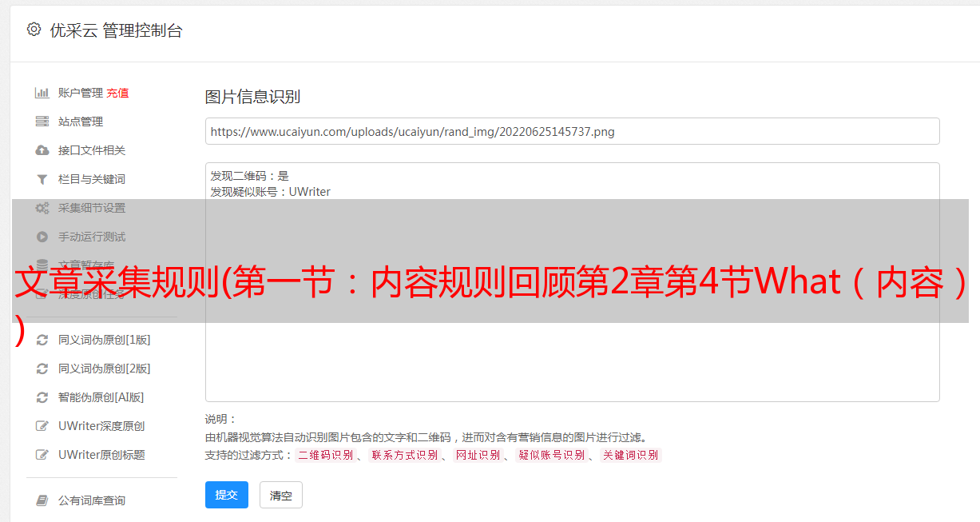This screenshot has width=980, height=522.
Task: Open the 栏目与关键词 menu item
Action: point(92,179)
